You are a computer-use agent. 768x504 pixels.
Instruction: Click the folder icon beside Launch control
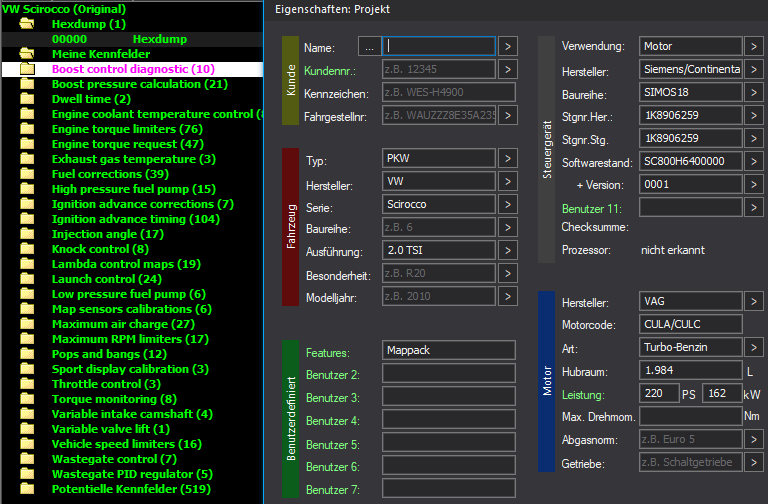coord(27,279)
